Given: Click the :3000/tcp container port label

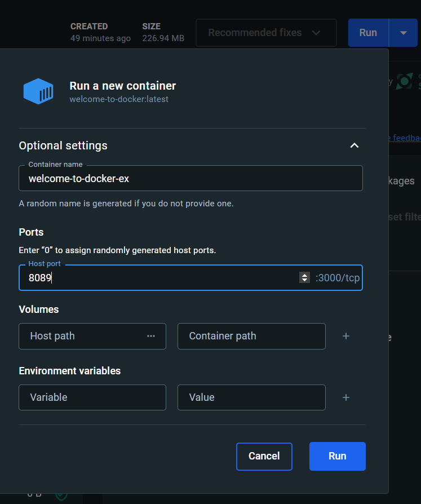Looking at the screenshot, I should tap(338, 278).
